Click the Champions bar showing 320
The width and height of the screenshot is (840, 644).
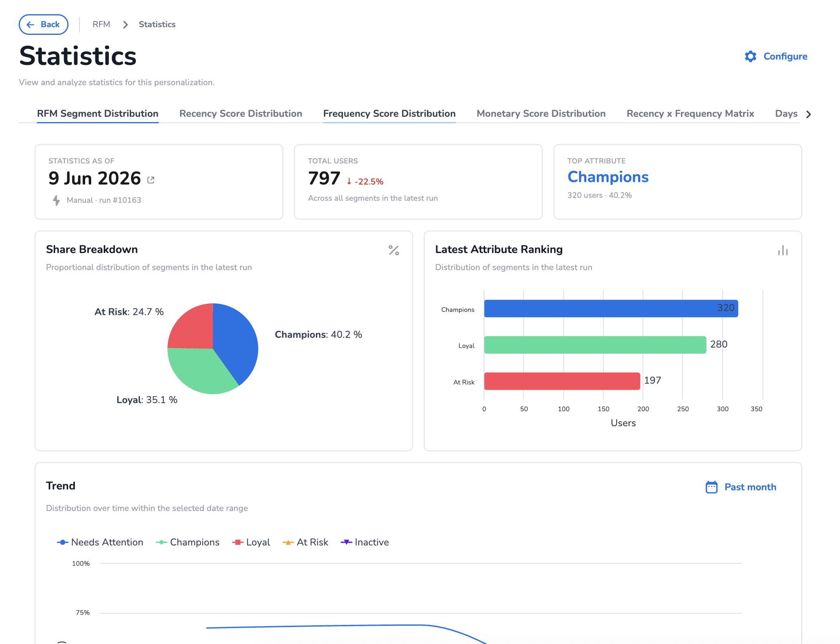coord(611,309)
